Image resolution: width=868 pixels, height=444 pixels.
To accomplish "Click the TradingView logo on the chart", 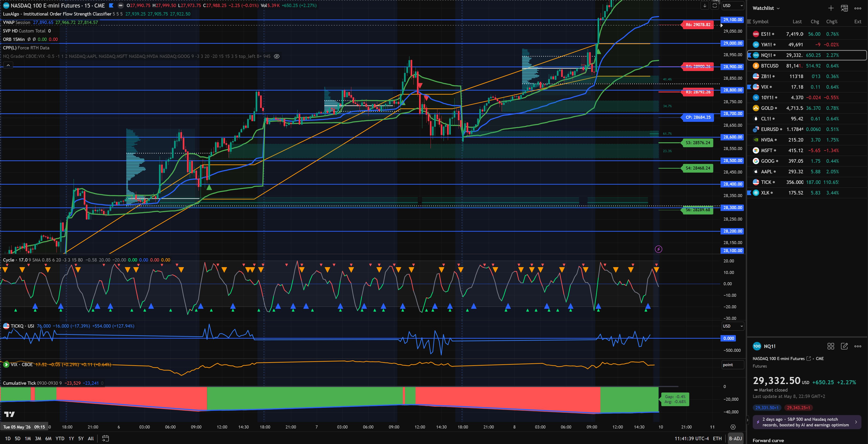I will point(9,414).
